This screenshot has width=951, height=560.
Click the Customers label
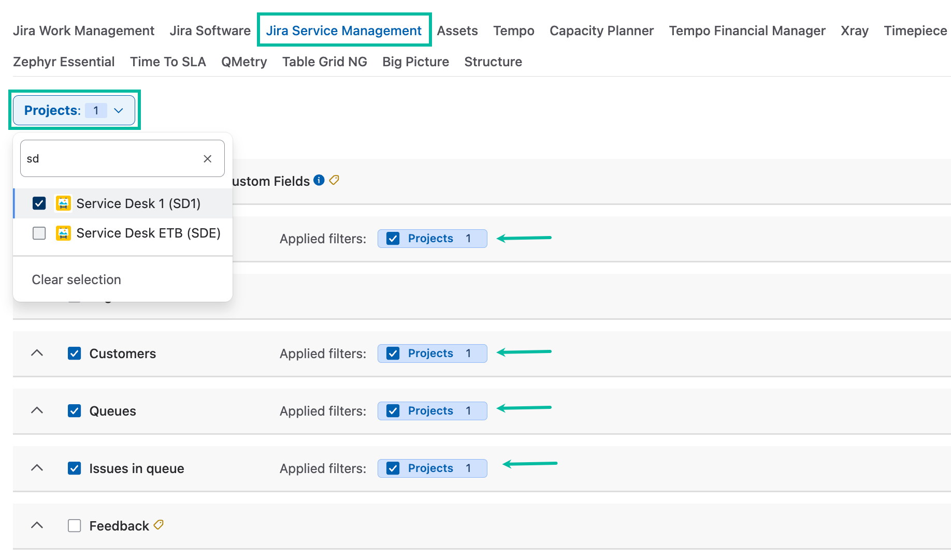pos(122,353)
